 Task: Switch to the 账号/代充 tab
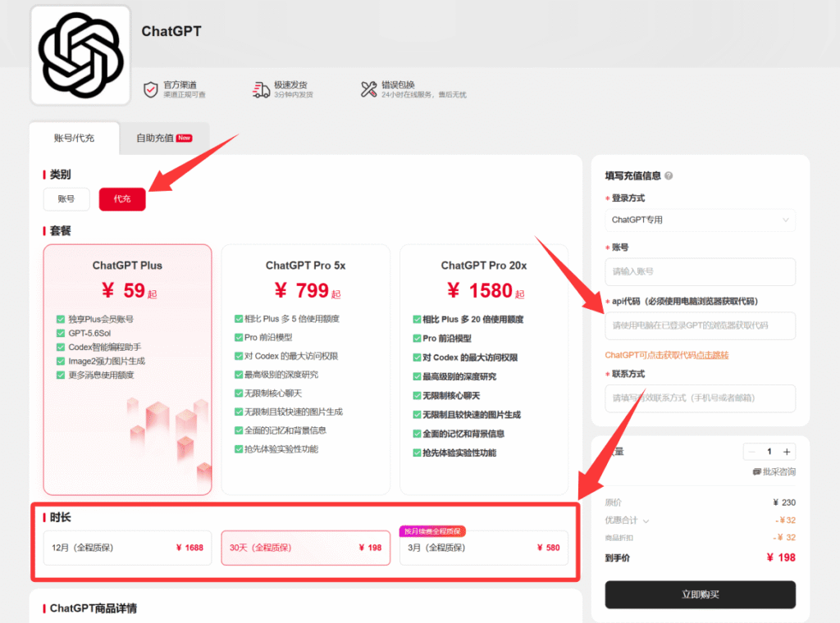(74, 138)
